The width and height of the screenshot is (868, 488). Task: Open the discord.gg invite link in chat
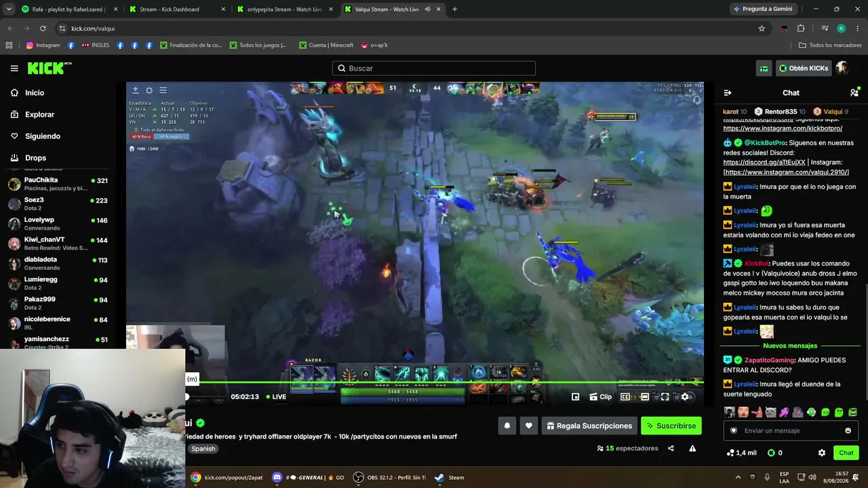click(764, 163)
